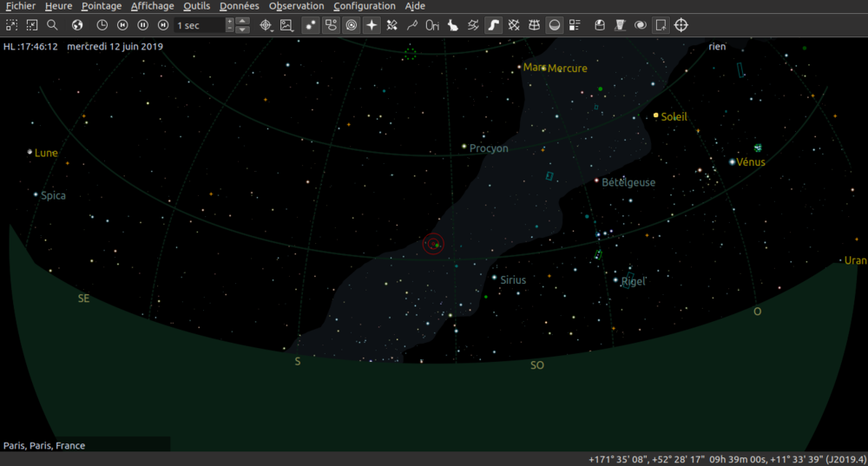Pause the simulation clock

click(143, 25)
